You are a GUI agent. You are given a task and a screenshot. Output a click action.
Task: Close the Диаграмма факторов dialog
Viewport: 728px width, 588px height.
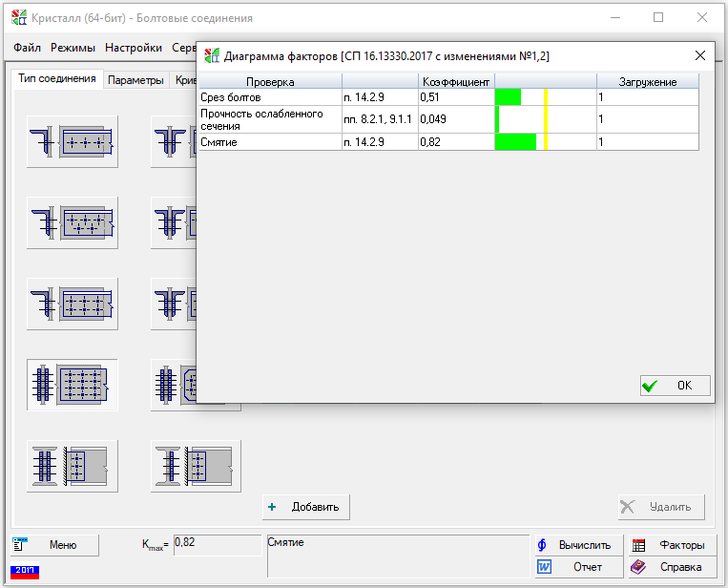[x=700, y=55]
